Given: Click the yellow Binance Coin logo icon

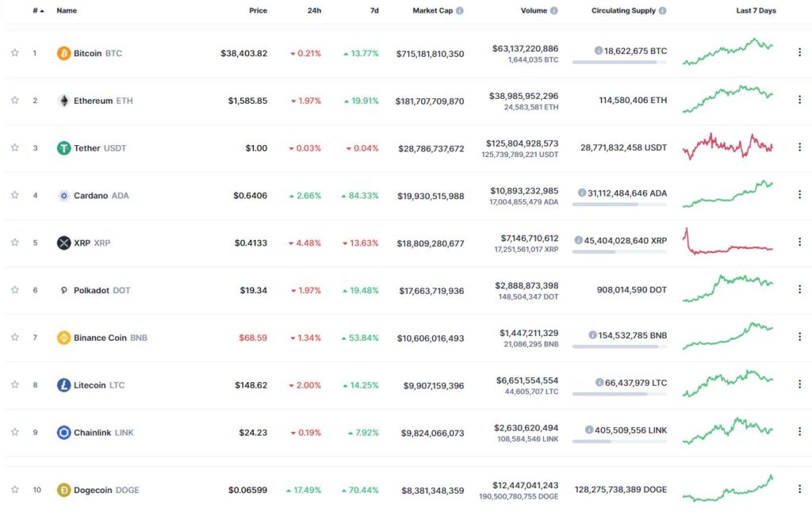Looking at the screenshot, I should pos(63,338).
